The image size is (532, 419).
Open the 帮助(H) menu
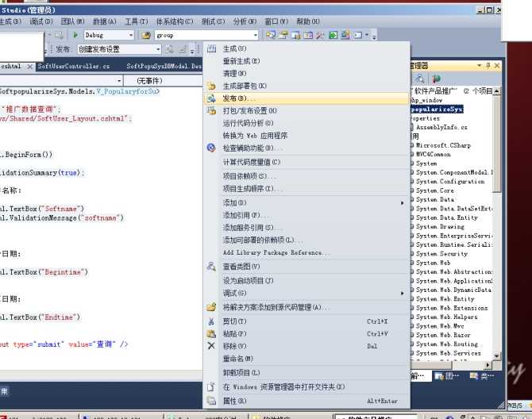tap(308, 21)
